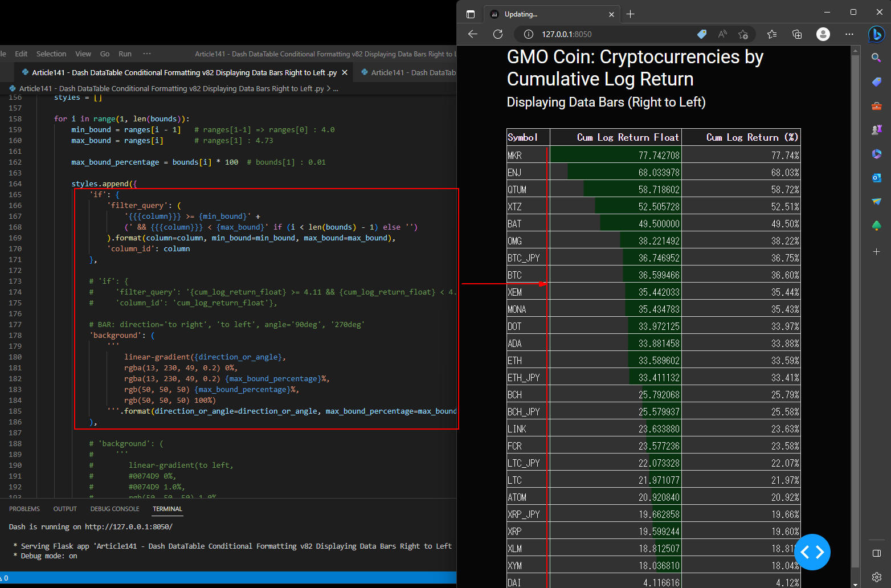Add this page to favorites
Screen dimensions: 891x588
click(743, 34)
